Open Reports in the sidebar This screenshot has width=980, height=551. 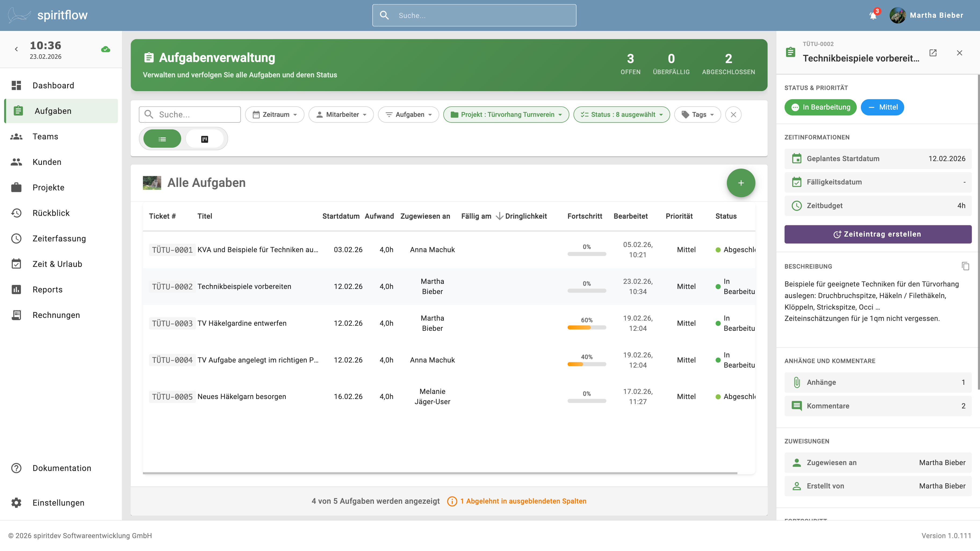coord(61,289)
